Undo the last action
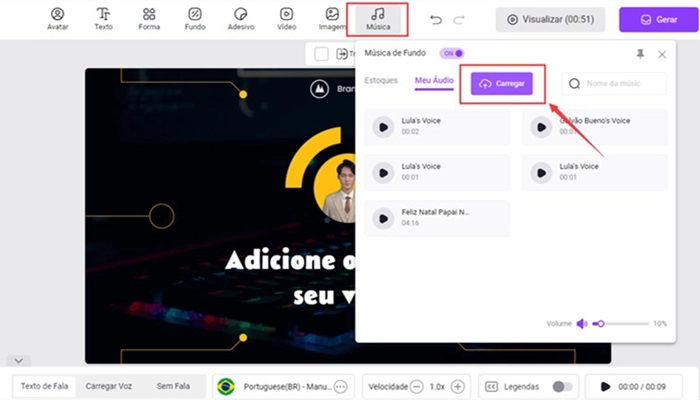700x400 pixels. tap(436, 20)
